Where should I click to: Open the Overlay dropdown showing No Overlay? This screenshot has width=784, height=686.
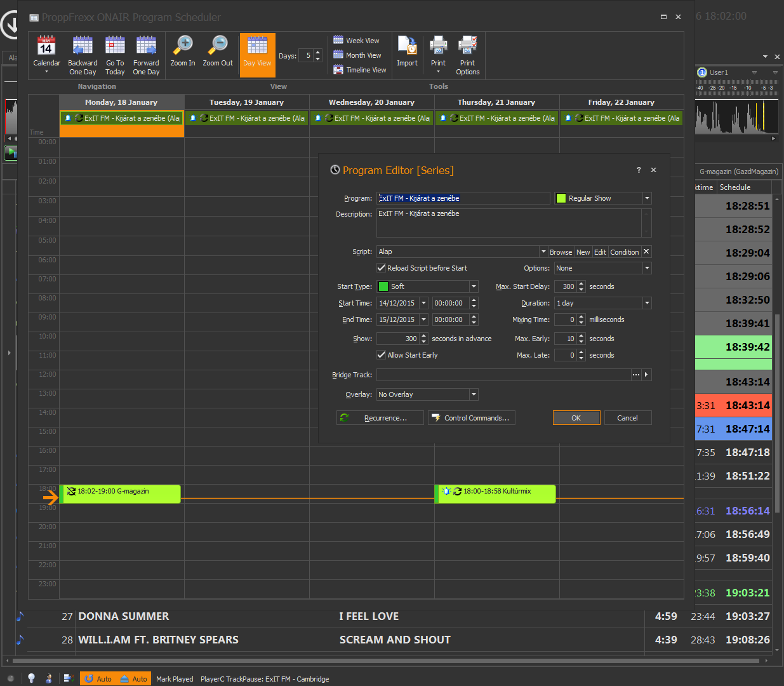pos(474,394)
